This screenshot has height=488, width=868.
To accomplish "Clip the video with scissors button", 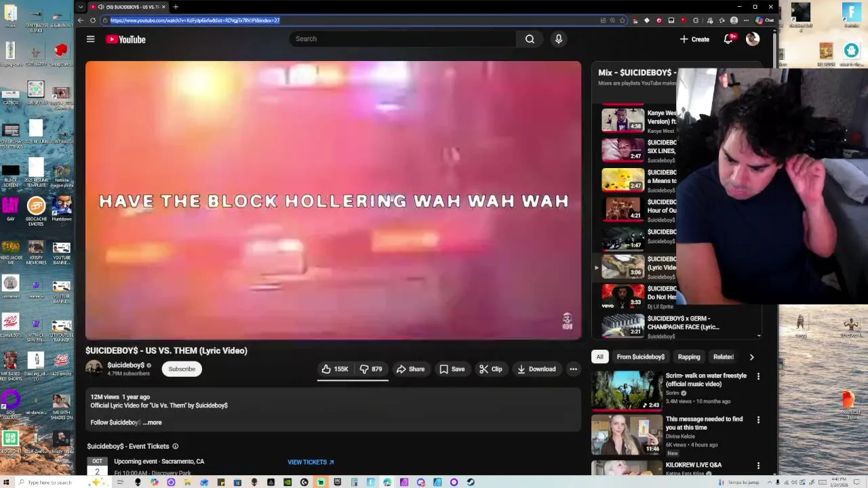I will [x=490, y=369].
